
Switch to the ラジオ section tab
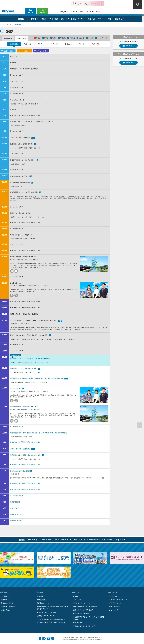43,11
